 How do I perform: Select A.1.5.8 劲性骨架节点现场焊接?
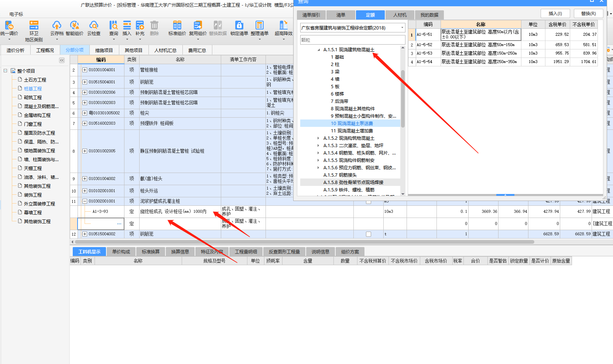353,183
